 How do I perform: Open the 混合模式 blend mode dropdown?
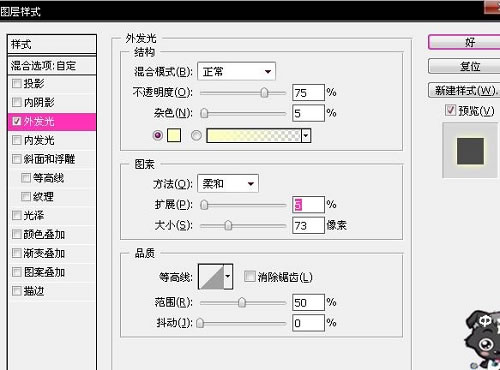click(x=237, y=71)
